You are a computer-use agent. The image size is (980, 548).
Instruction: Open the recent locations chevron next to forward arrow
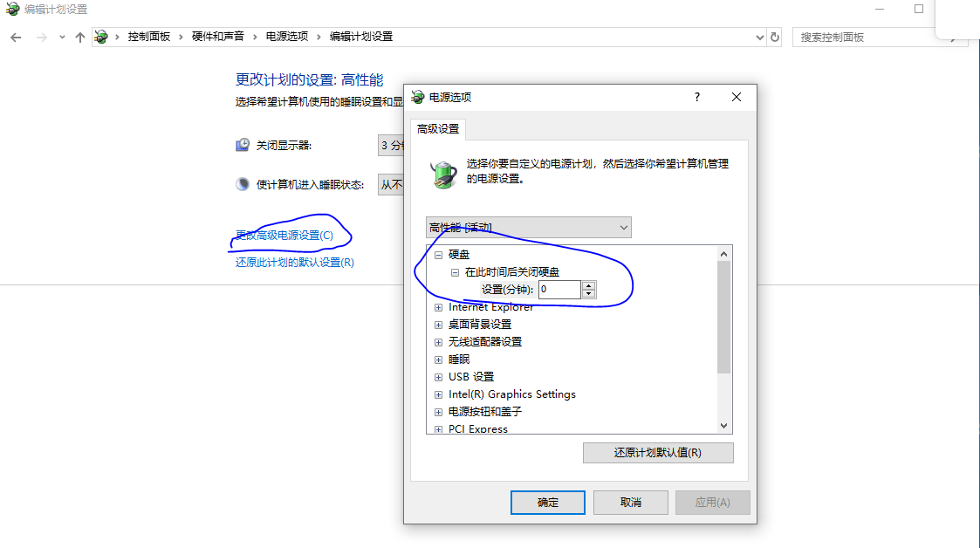62,38
